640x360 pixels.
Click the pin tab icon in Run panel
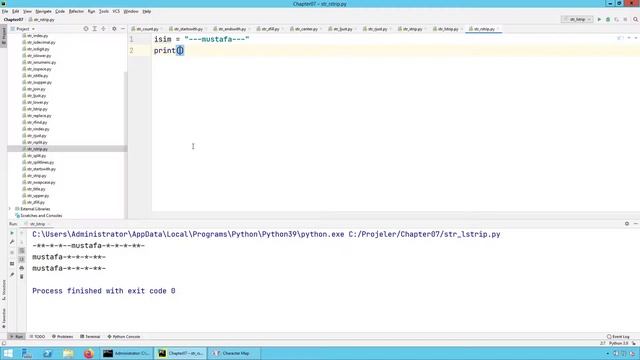tap(12, 275)
